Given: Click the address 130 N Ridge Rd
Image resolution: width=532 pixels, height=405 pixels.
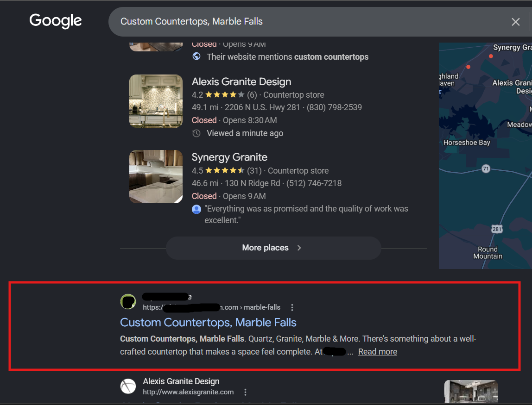Looking at the screenshot, I should click(x=252, y=183).
